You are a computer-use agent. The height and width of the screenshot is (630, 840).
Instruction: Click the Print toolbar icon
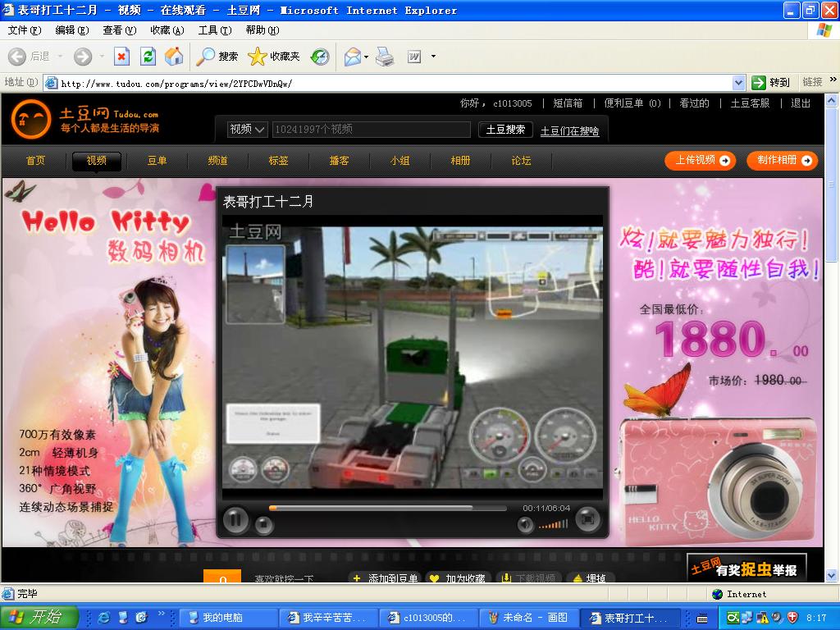pos(385,57)
